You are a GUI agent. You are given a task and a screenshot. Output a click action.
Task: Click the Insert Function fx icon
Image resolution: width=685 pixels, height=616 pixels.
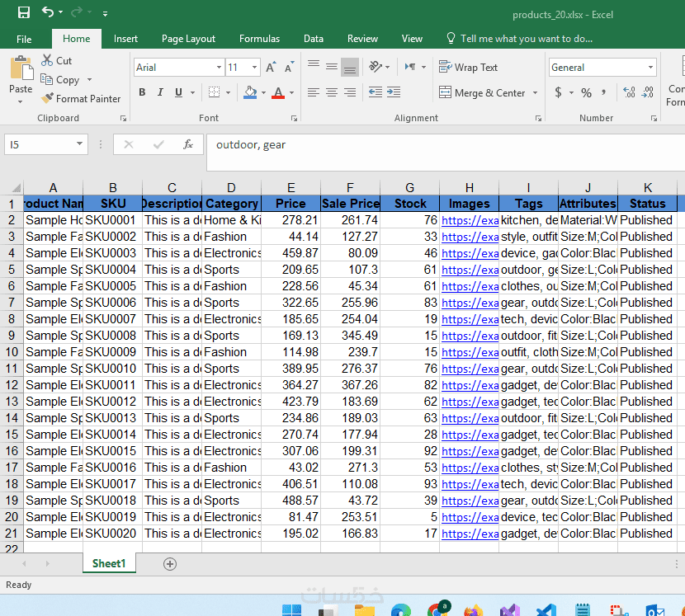pyautogui.click(x=188, y=144)
